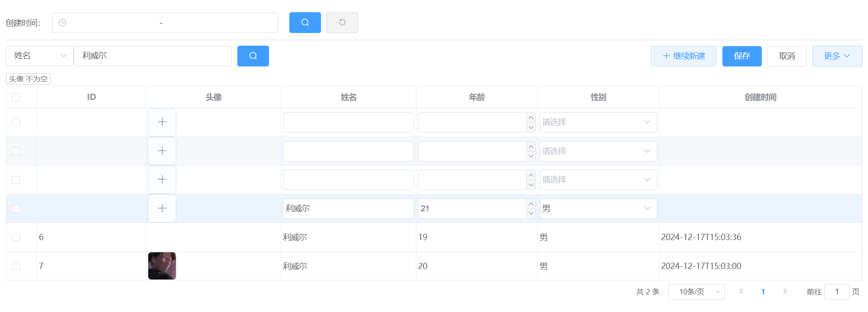The image size is (868, 312).
Task: Open the 姓名 search field dropdown
Action: [40, 56]
